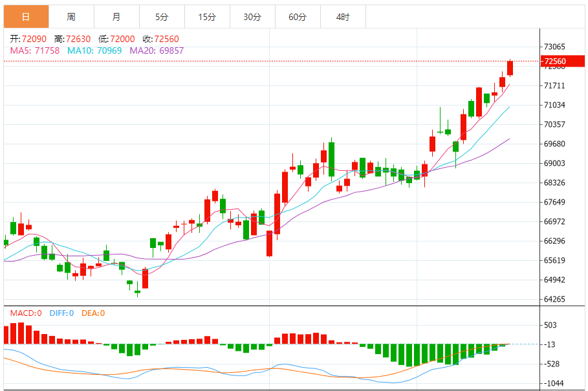This screenshot has width=588, height=391.
Task: Click the 收:72560 close price text
Action: [x=161, y=39]
